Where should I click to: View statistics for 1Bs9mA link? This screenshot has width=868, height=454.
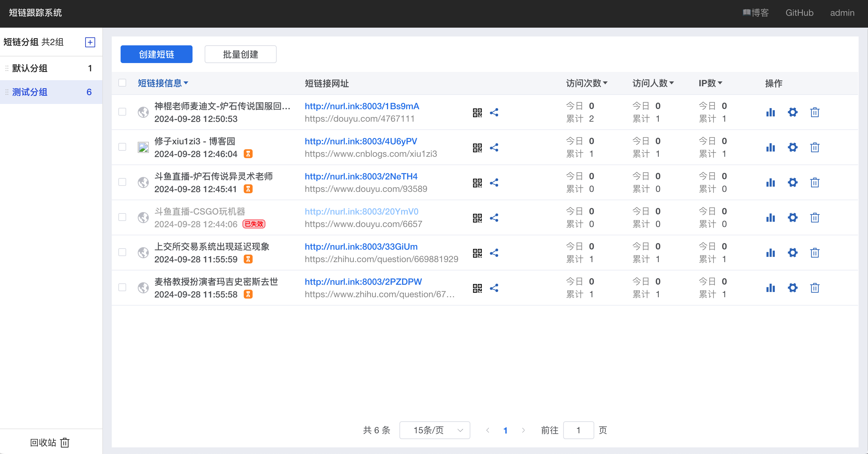point(770,112)
